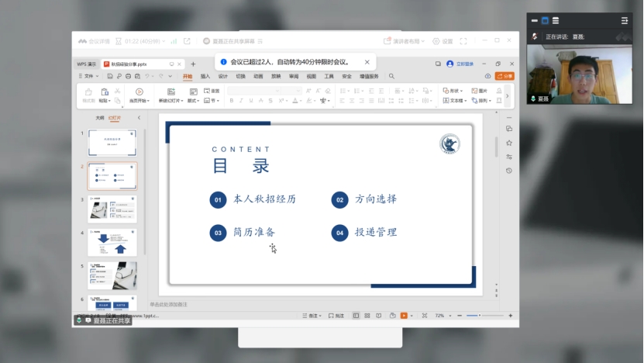The height and width of the screenshot is (363, 644).
Task: Click the orange Share button icon
Action: (x=505, y=76)
